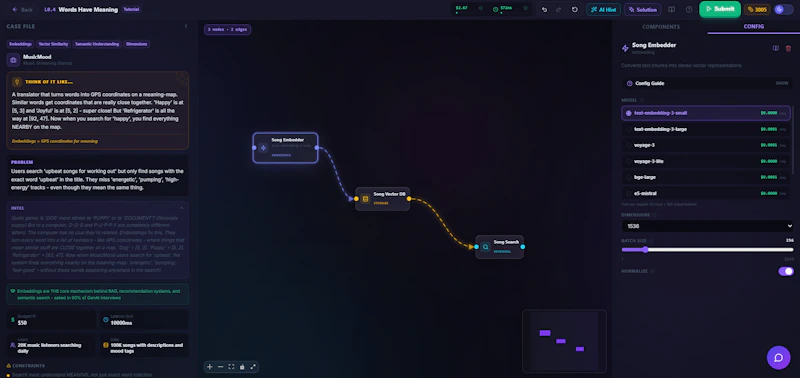Screen dimensions: 800x378
Task: Select the Song Vector DB node
Action: click(383, 199)
